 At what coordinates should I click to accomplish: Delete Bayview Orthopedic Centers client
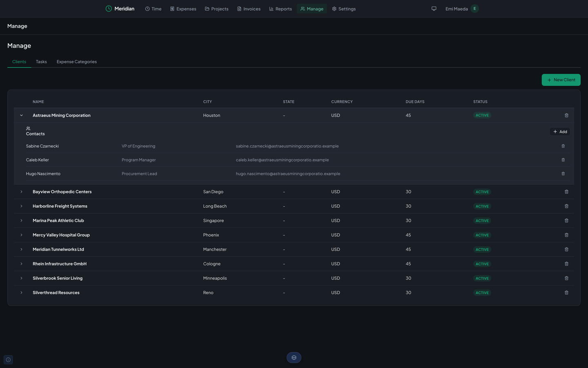coord(566,192)
